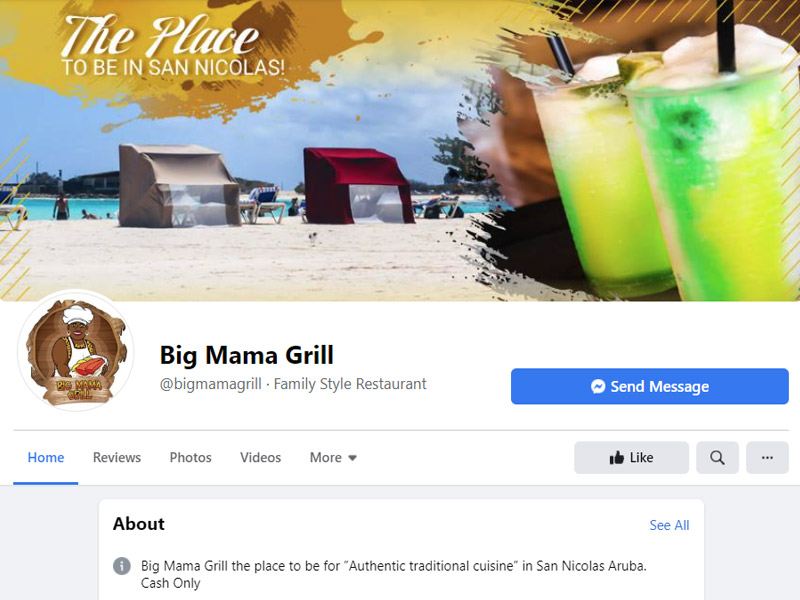This screenshot has height=600, width=800.
Task: Click the info icon beside About text
Action: (121, 566)
